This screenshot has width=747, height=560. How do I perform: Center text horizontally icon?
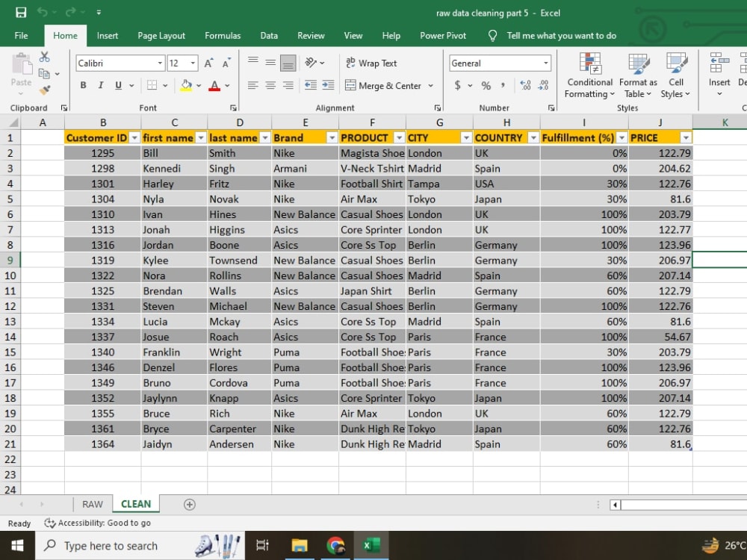tap(270, 85)
